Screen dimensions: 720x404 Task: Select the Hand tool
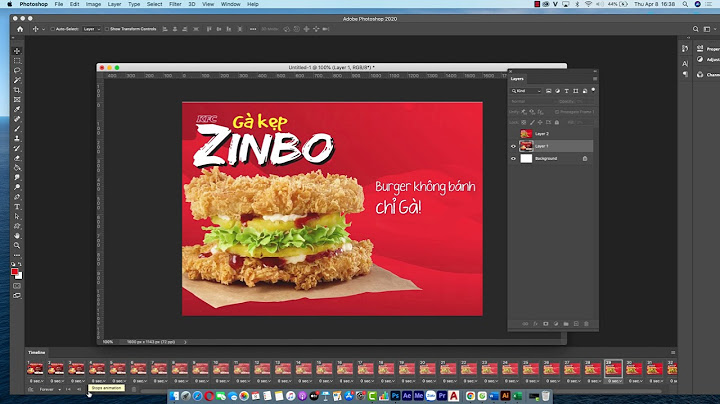click(17, 236)
